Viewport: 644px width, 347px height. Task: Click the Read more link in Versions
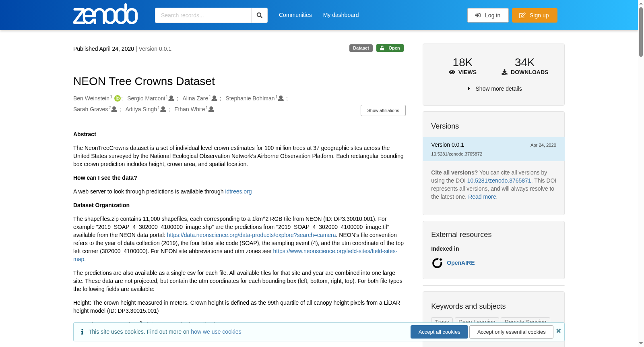482,197
